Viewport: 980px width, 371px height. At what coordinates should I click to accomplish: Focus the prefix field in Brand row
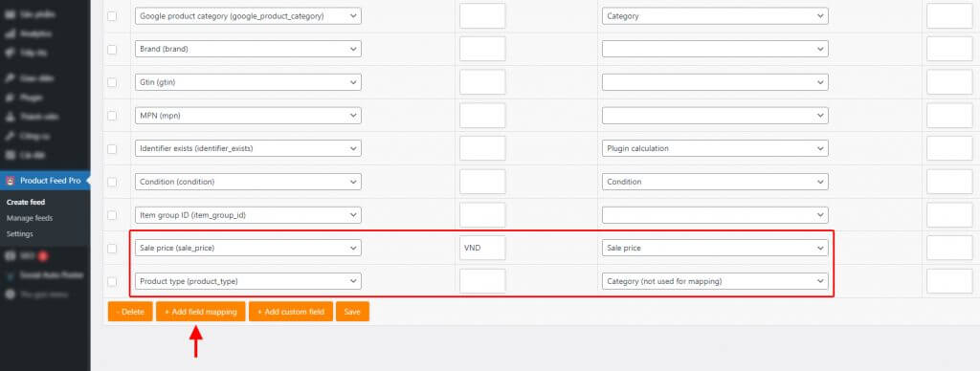(482, 49)
